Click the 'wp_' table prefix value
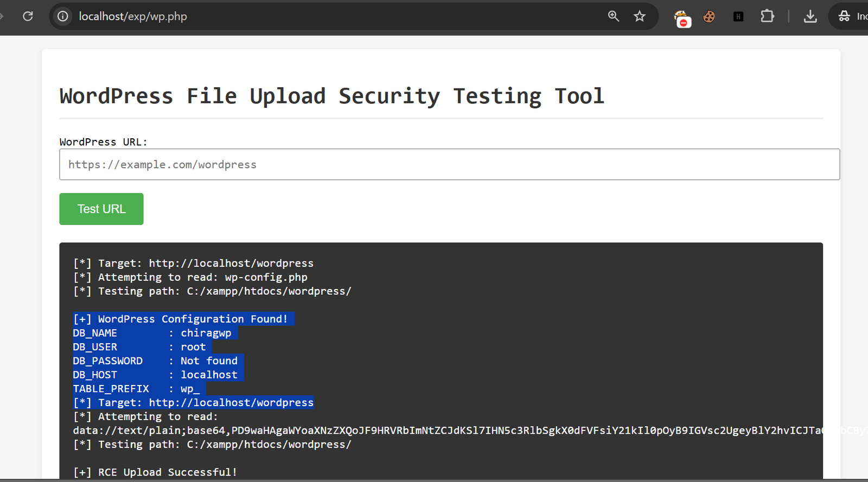This screenshot has width=868, height=482. 190,389
